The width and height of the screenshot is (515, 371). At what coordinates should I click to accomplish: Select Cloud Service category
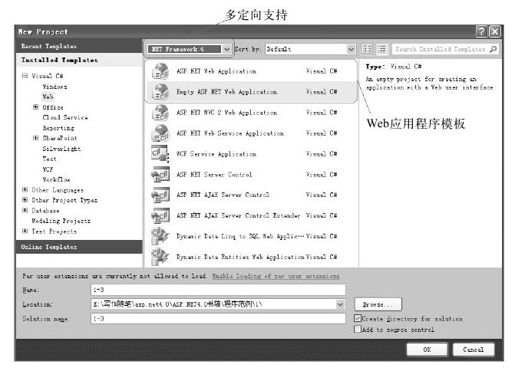pos(65,117)
